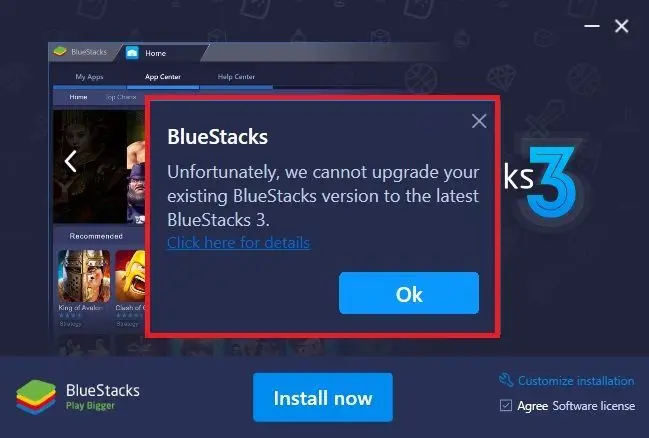Click the King of Avalon thumbnail
The height and width of the screenshot is (438, 649).
(84, 276)
